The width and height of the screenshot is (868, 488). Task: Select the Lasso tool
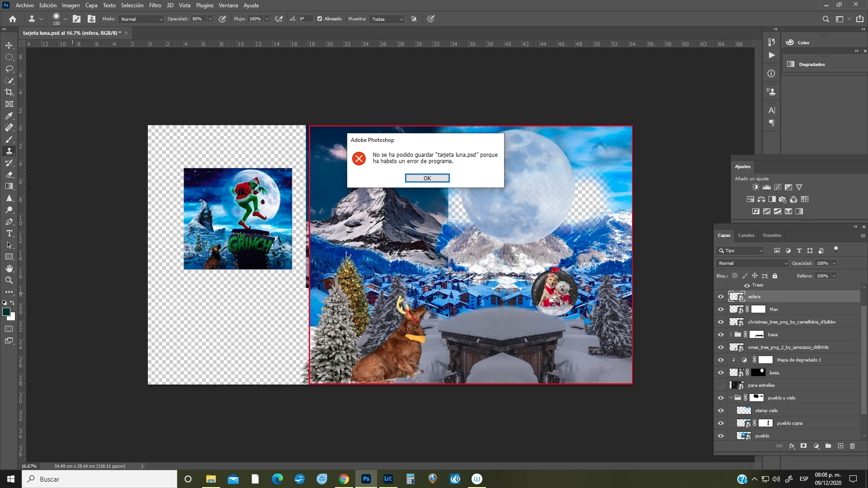(9, 69)
